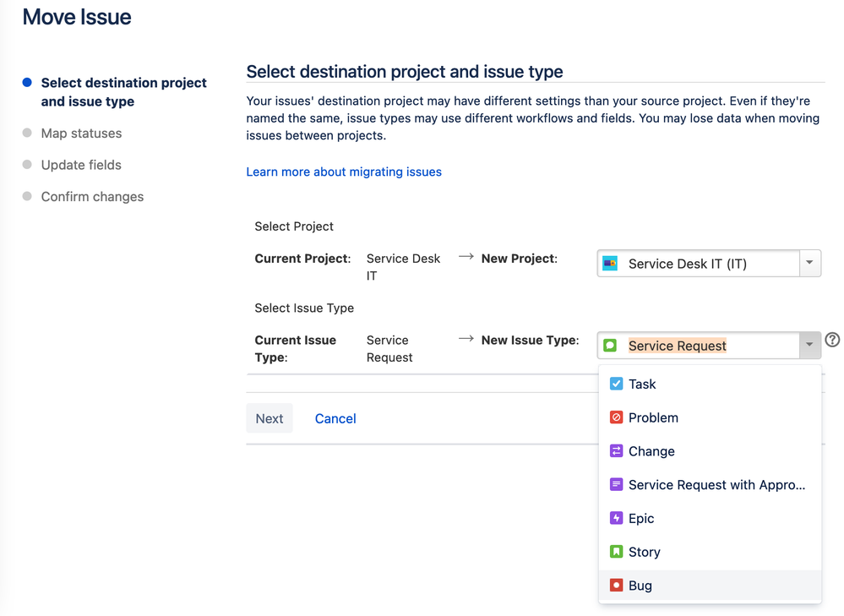
Task: Click the help question mark icon
Action: [832, 341]
